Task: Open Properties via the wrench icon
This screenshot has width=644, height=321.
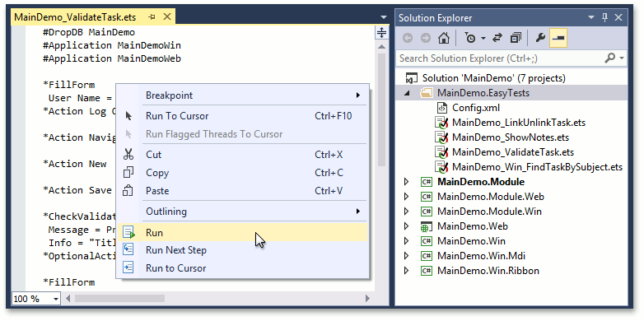Action: (540, 38)
